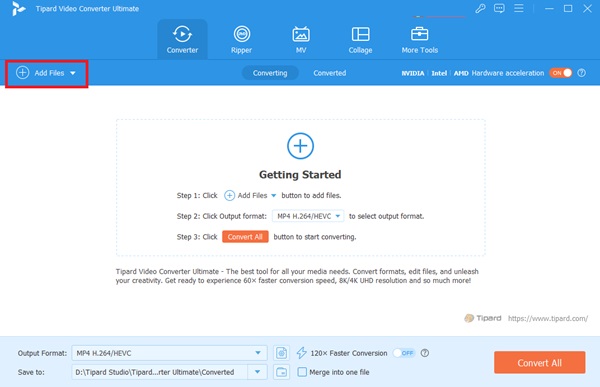Open the More Tools tab
The height and width of the screenshot is (387, 600).
pos(419,39)
